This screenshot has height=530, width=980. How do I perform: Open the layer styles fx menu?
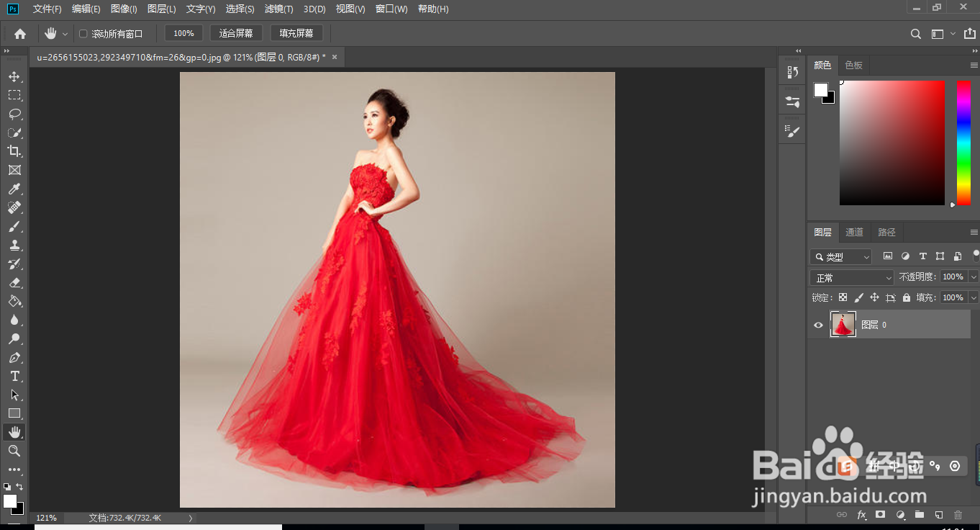tap(861, 515)
